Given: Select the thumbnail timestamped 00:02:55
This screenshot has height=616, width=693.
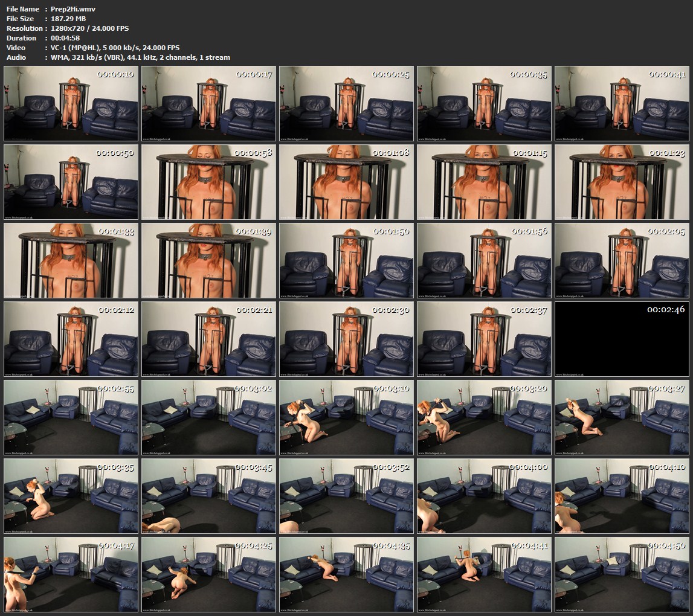Looking at the screenshot, I should [x=71, y=417].
